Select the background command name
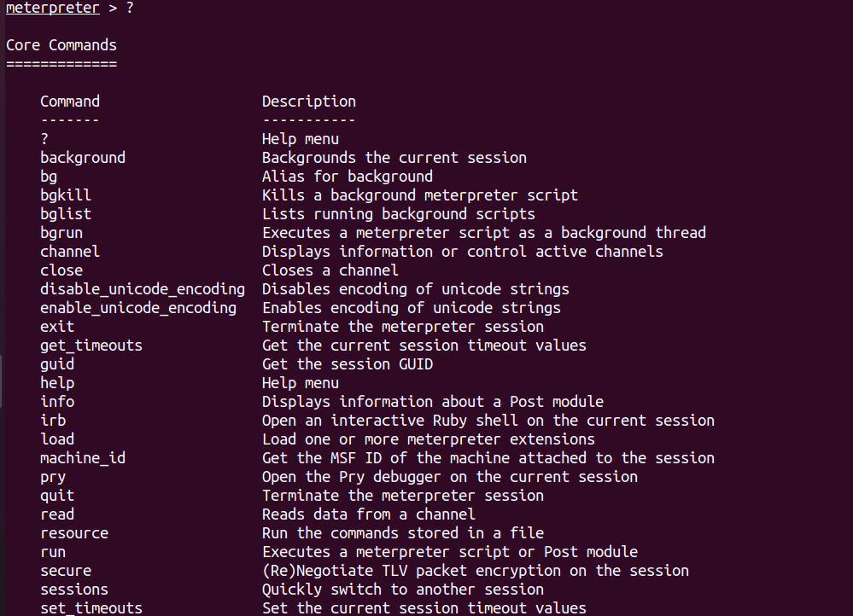The image size is (853, 616). click(x=83, y=158)
